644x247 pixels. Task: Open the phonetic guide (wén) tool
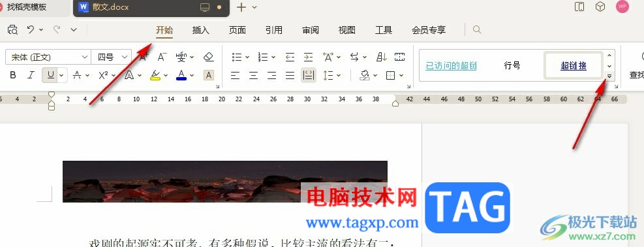[x=181, y=57]
